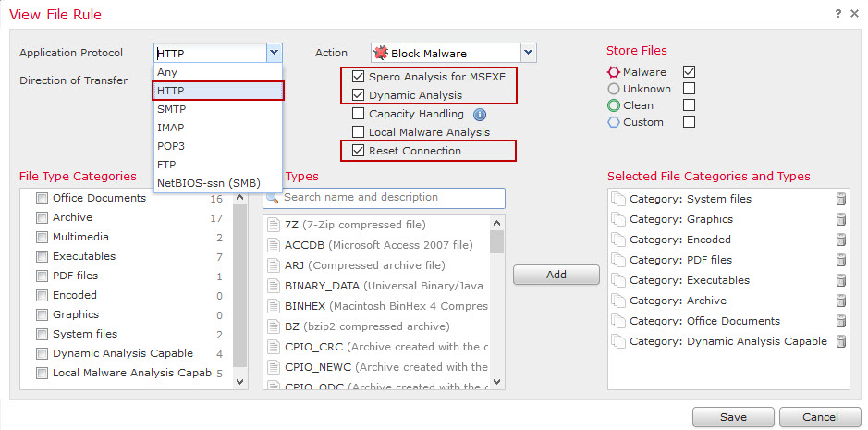Viewport: 868px width, 430px height.
Task: Select CPIO_CRC file type row
Action: (x=376, y=347)
